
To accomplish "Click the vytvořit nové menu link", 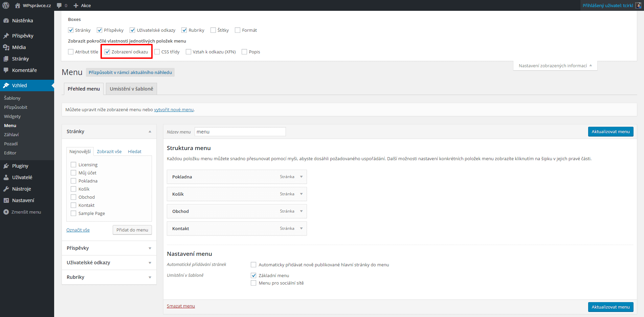I will tap(174, 109).
